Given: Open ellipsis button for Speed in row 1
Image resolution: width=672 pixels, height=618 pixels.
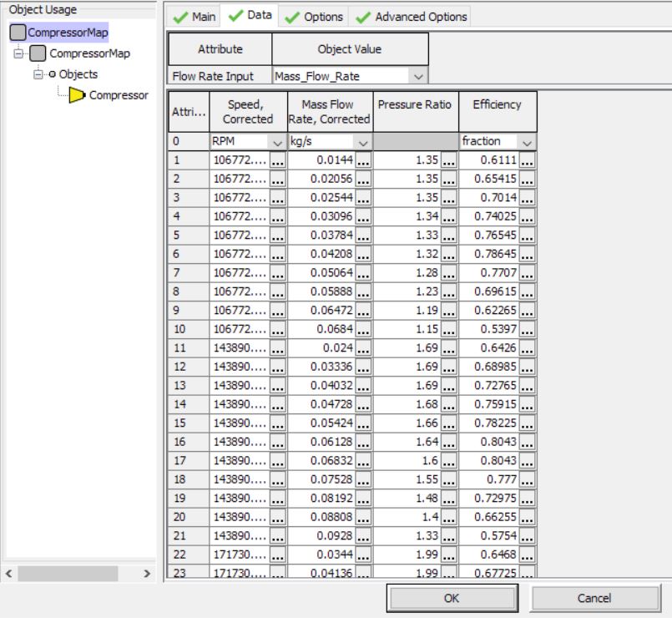Looking at the screenshot, I should (277, 160).
